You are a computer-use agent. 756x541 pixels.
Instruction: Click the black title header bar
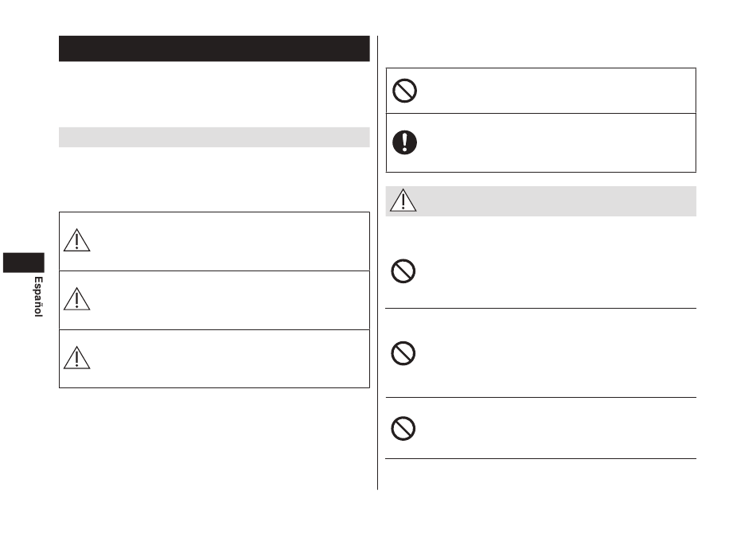[x=214, y=49]
